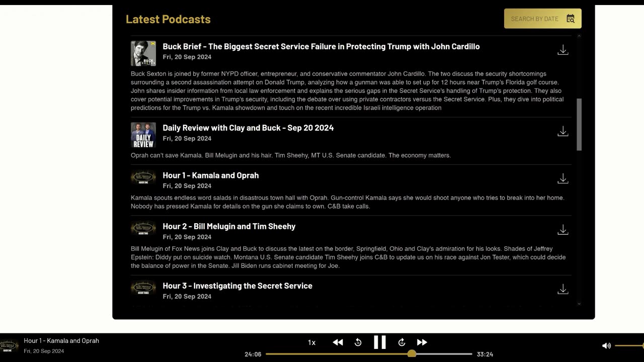Click the player bar date Fri, 20 Sep 2024
644x362 pixels.
click(44, 351)
